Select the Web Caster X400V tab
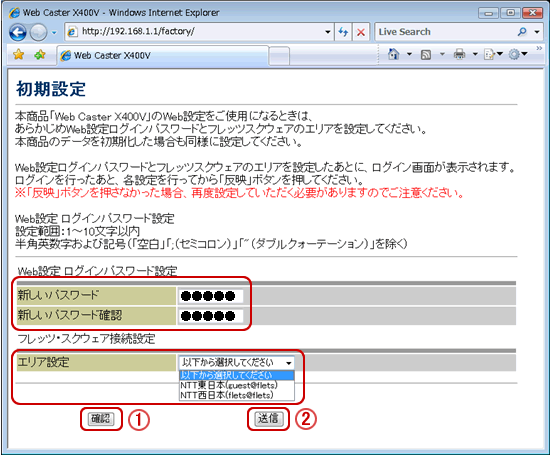Screen dimensions: 550x455 [163, 55]
